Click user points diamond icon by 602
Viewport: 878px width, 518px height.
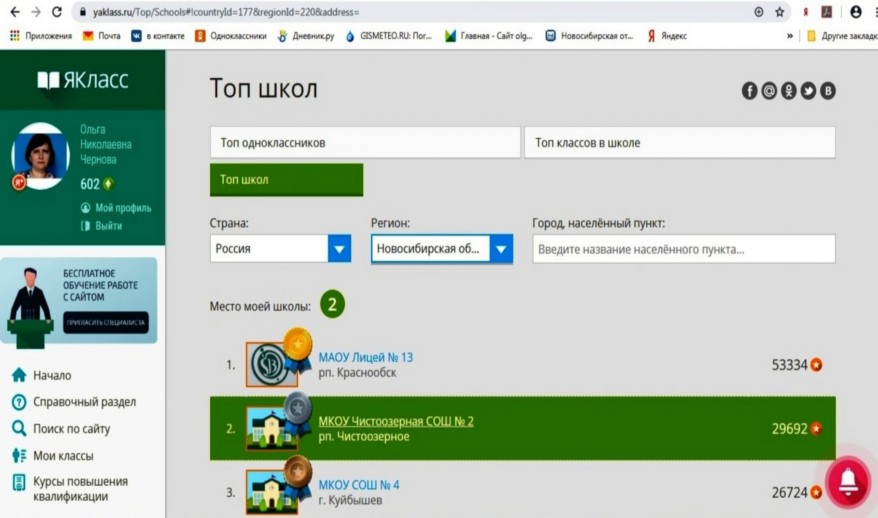pos(108,184)
